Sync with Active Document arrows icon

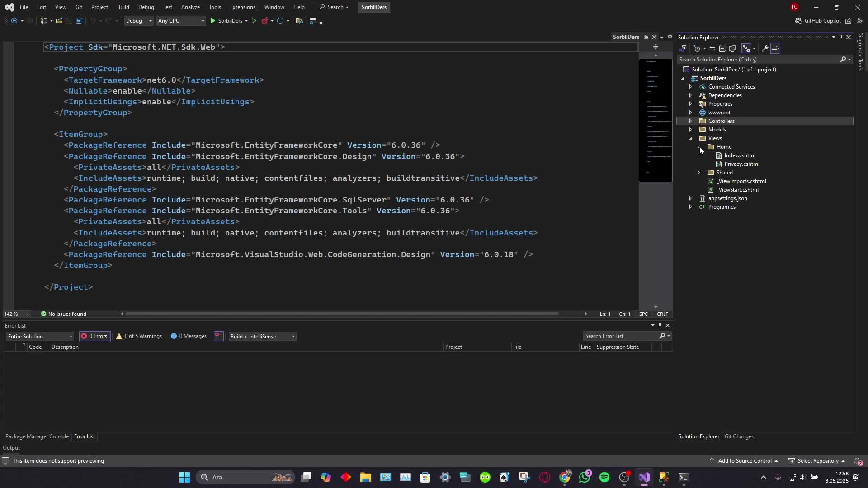pos(712,48)
